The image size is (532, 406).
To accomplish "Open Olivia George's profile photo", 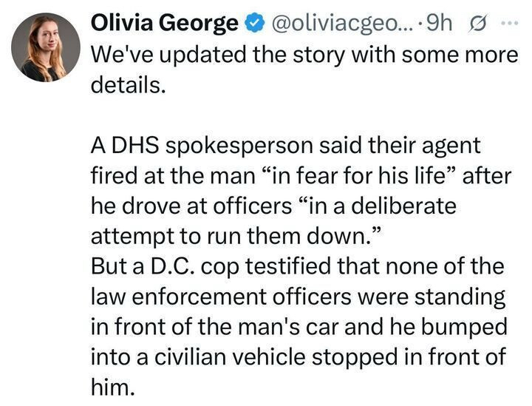I will click(46, 46).
